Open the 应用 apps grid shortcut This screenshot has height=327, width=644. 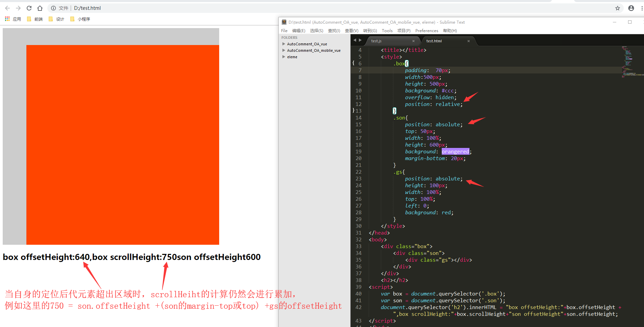[x=13, y=19]
